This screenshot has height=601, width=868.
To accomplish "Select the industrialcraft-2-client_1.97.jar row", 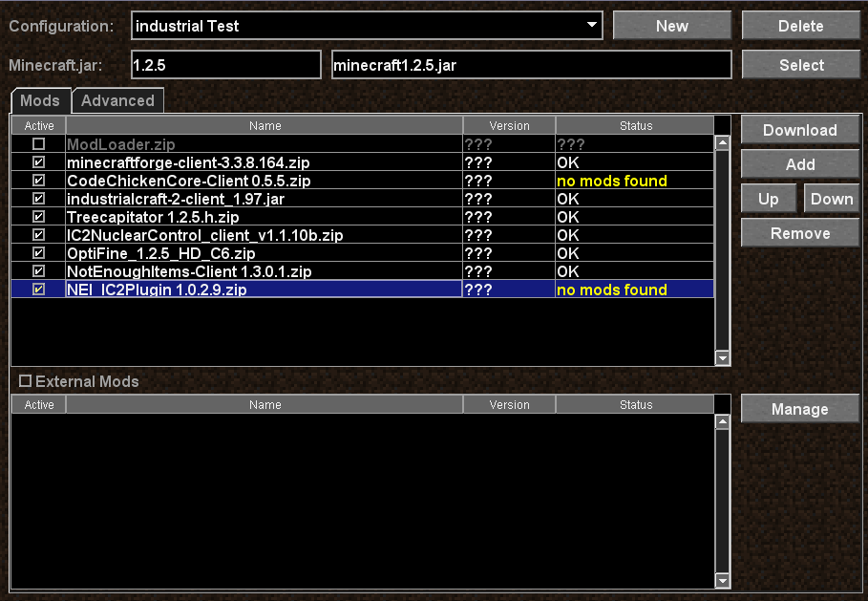I will point(263,199).
